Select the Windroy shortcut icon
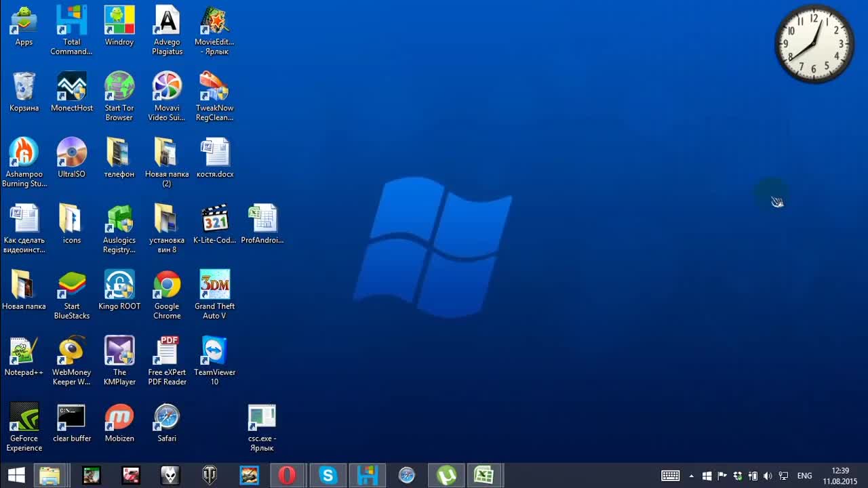This screenshot has height=488, width=868. [119, 26]
